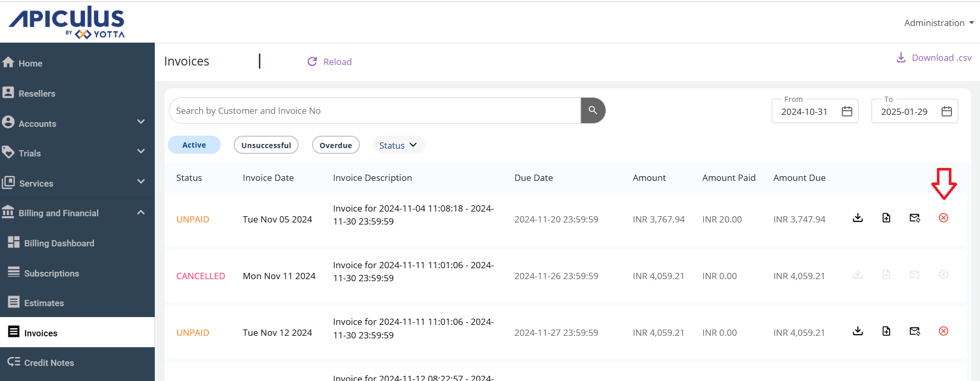This screenshot has width=980, height=381.
Task: Open the Status filter dropdown
Action: pos(398,145)
